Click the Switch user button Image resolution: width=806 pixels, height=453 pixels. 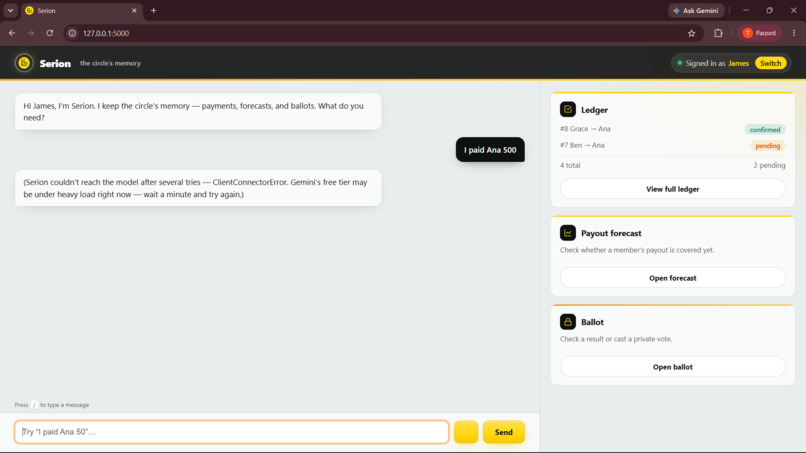pyautogui.click(x=770, y=63)
